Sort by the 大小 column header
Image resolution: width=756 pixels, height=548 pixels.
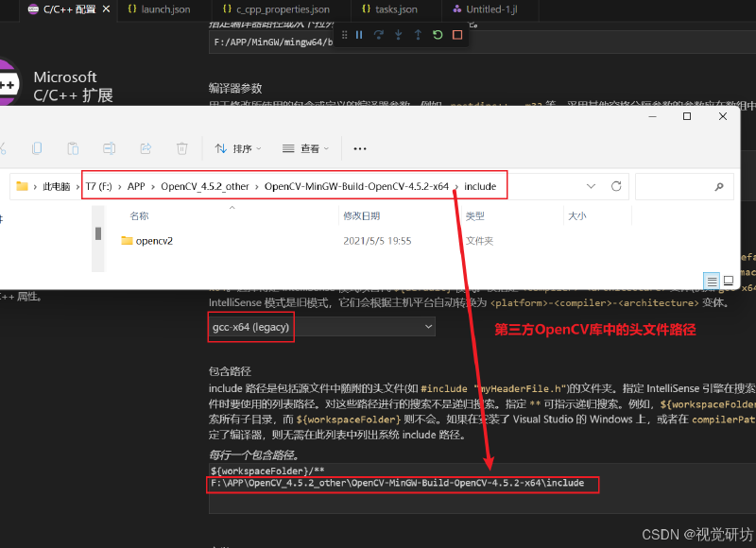[577, 216]
